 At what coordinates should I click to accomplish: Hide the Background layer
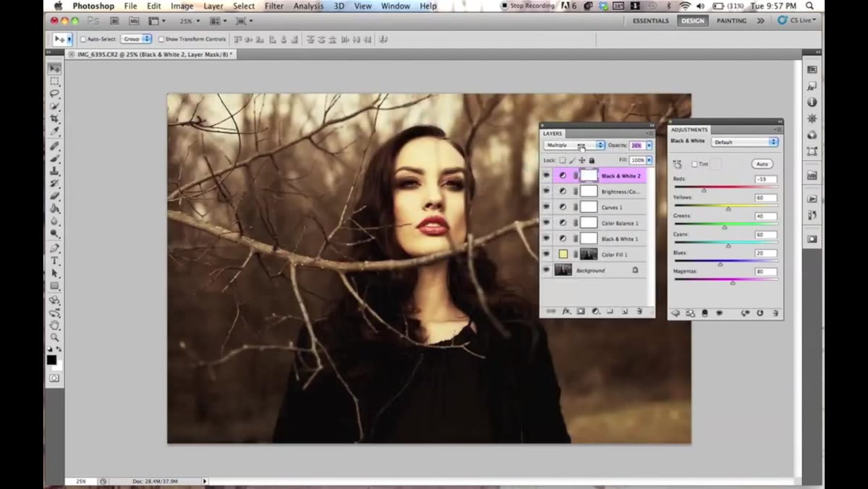(x=547, y=270)
